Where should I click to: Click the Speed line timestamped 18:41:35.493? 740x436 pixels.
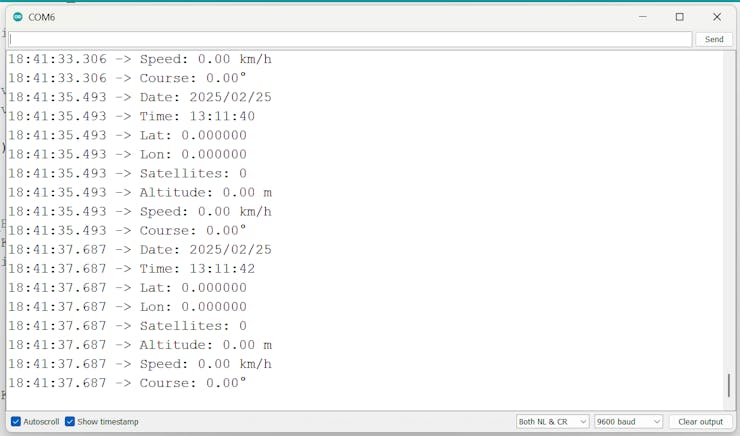[140, 211]
